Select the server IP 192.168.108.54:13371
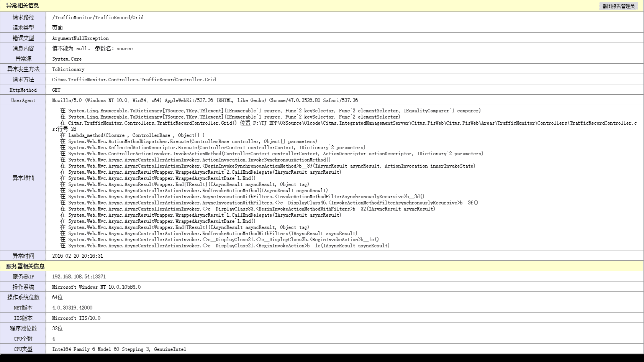The image size is (644, 362). coord(79,276)
